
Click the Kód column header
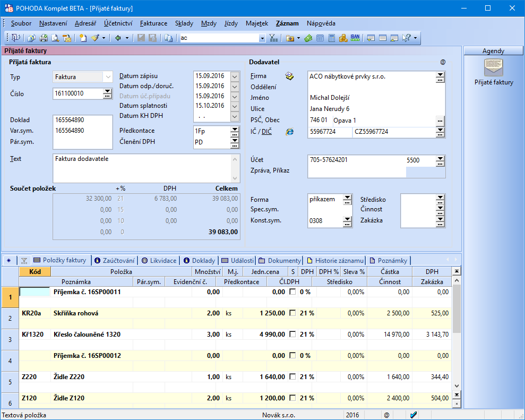coord(35,271)
